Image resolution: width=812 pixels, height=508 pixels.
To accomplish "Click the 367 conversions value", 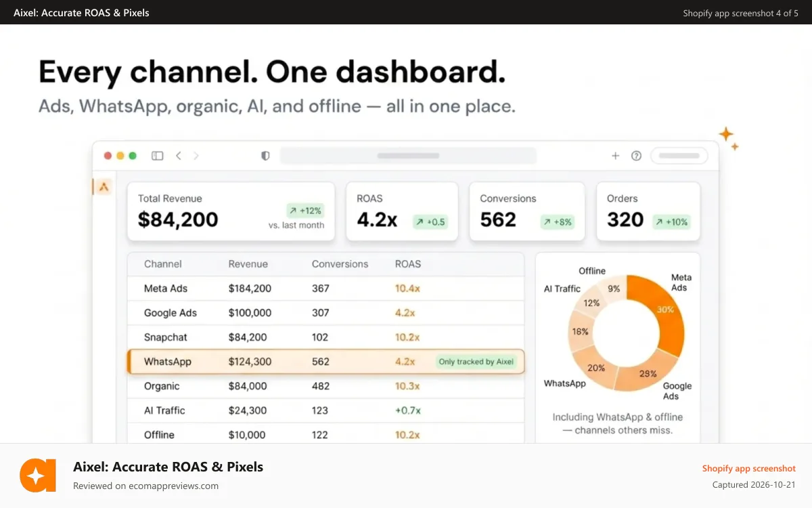I will click(321, 289).
